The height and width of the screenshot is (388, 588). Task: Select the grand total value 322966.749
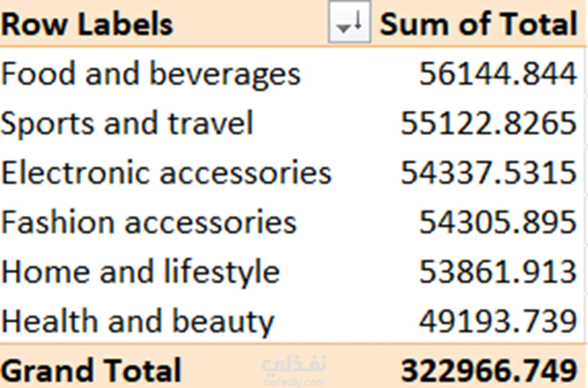(x=489, y=371)
